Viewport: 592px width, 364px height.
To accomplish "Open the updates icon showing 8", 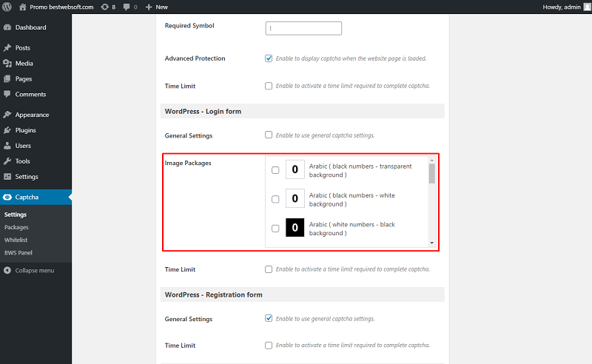I will tap(104, 7).
